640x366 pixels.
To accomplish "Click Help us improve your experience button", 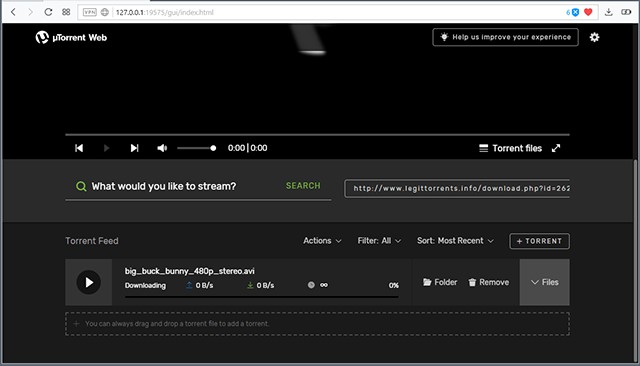I will pos(505,37).
